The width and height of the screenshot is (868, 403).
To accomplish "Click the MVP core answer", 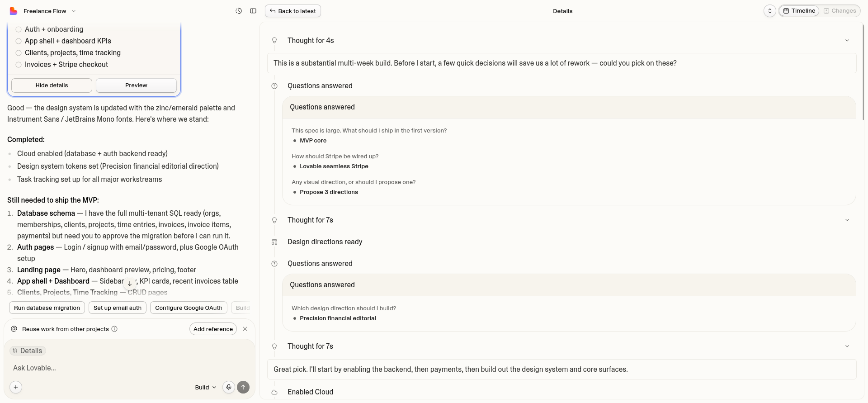I will (313, 141).
